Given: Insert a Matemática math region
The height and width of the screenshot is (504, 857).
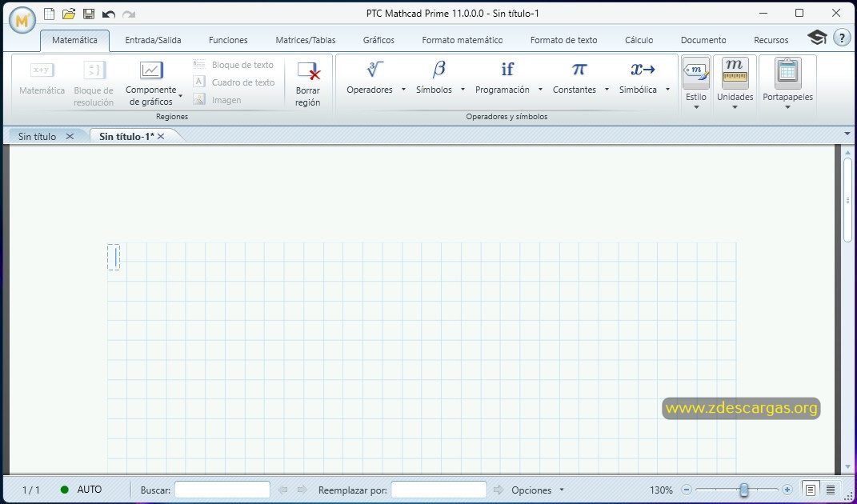Looking at the screenshot, I should pos(42,78).
